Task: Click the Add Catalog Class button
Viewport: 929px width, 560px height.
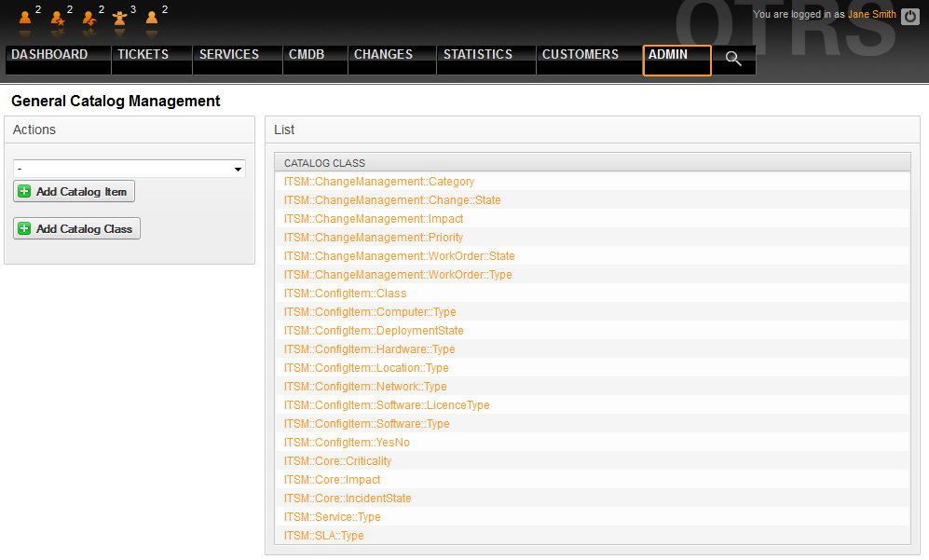Action: click(76, 228)
